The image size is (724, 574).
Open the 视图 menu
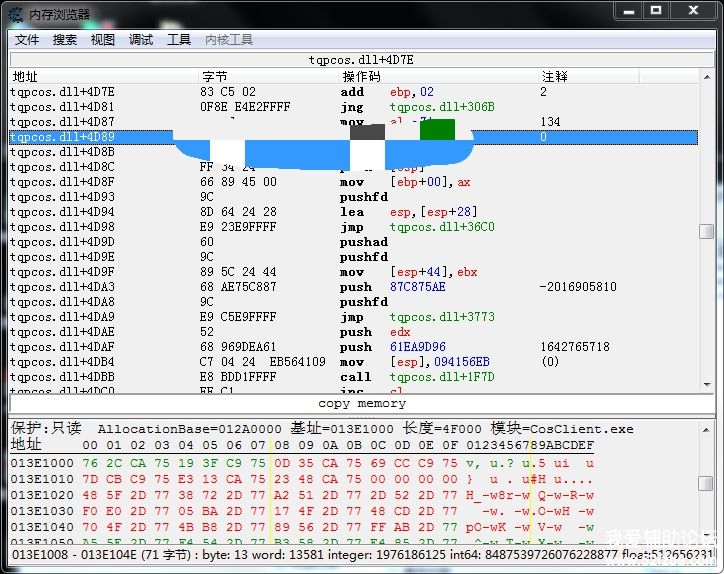point(103,40)
